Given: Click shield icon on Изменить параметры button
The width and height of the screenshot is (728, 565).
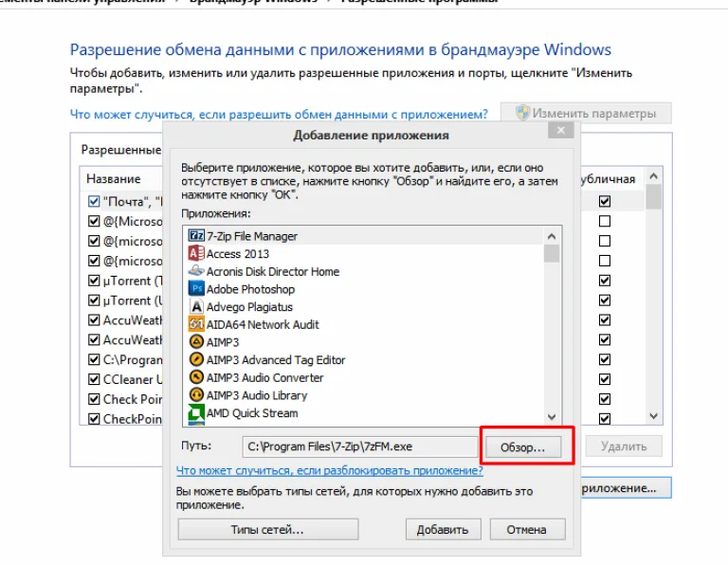Looking at the screenshot, I should tap(522, 113).
